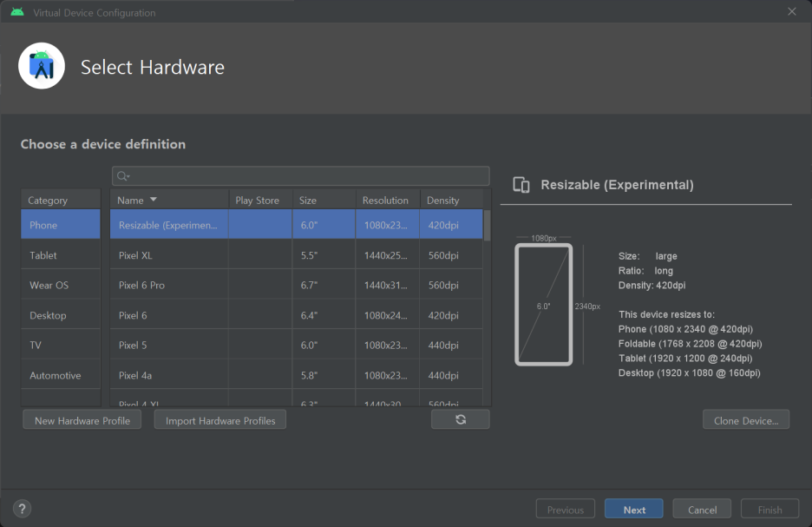
Task: Click New Hardware Profile button
Action: click(x=82, y=420)
